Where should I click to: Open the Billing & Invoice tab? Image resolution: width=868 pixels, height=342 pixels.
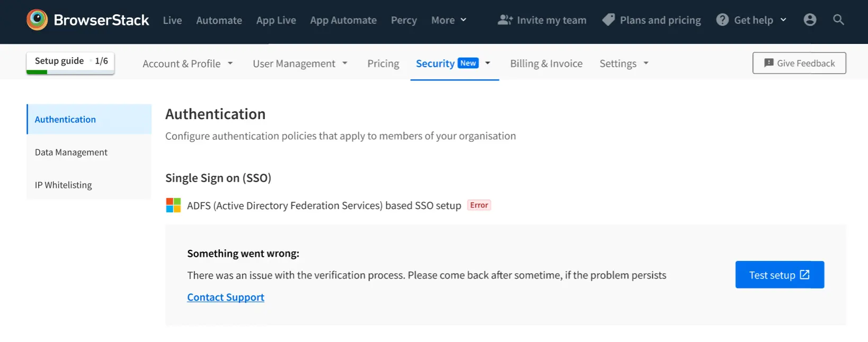tap(546, 64)
